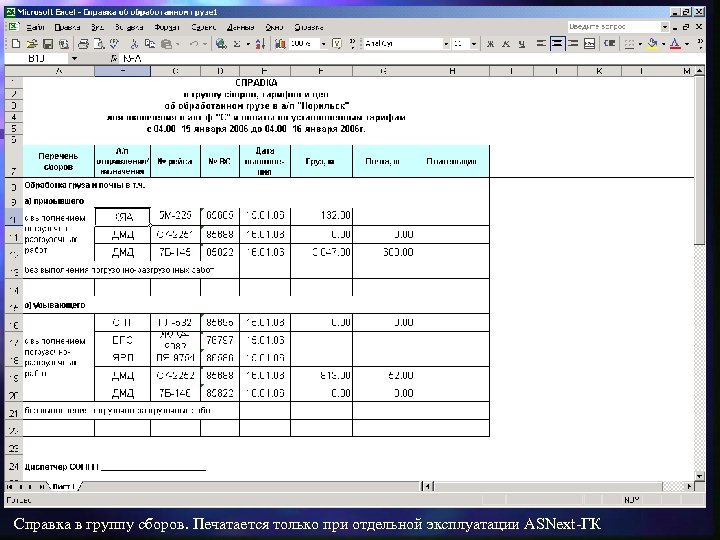Click the Chart Wizard icon
The height and width of the screenshot is (540, 720).
(280, 44)
